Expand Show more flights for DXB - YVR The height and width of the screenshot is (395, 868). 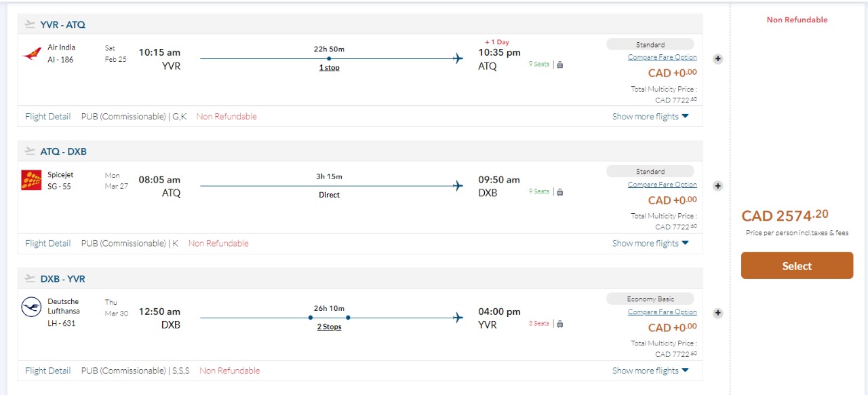click(x=650, y=371)
